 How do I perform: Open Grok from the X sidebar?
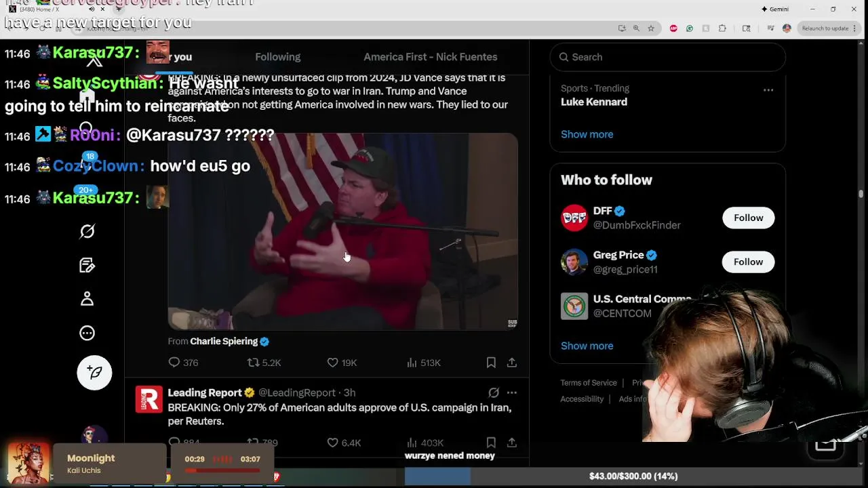click(87, 231)
